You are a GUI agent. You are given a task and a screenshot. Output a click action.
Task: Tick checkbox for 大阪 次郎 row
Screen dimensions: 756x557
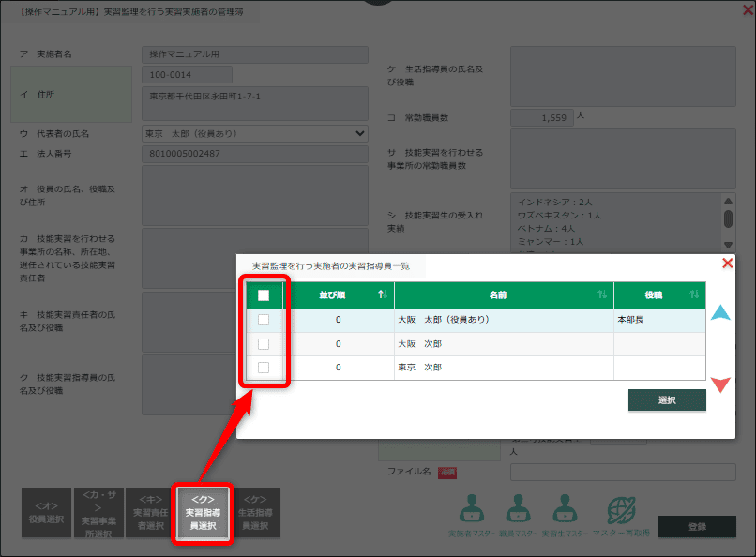pos(264,344)
